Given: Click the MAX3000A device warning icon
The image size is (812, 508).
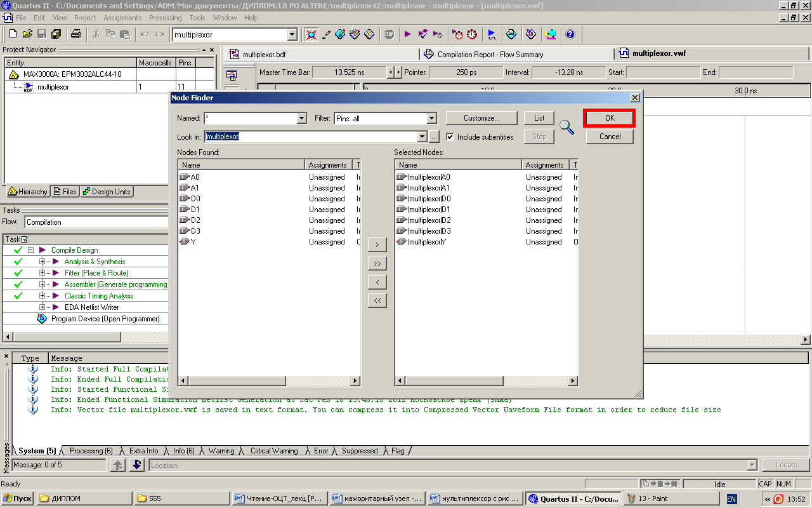Looking at the screenshot, I should (13, 74).
